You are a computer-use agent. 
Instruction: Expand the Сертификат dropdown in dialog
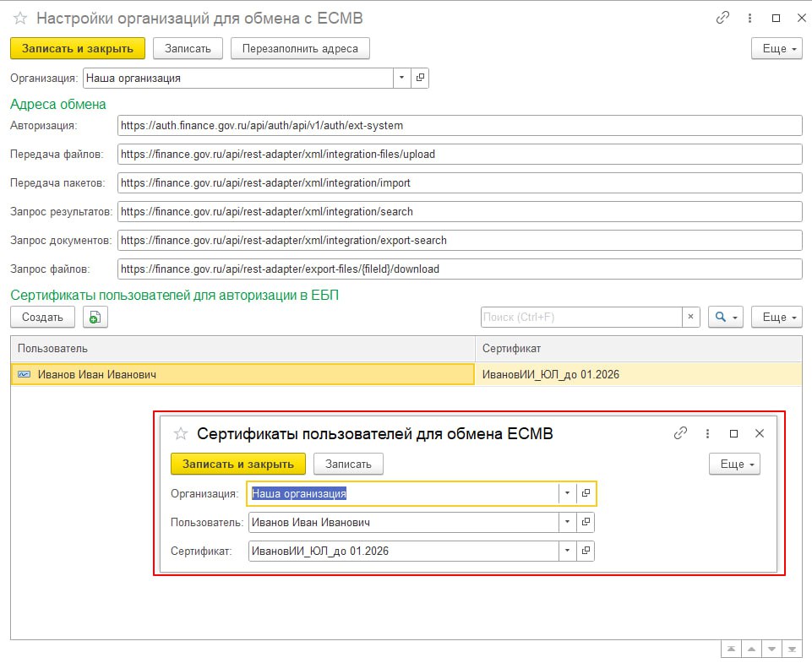[x=567, y=551]
